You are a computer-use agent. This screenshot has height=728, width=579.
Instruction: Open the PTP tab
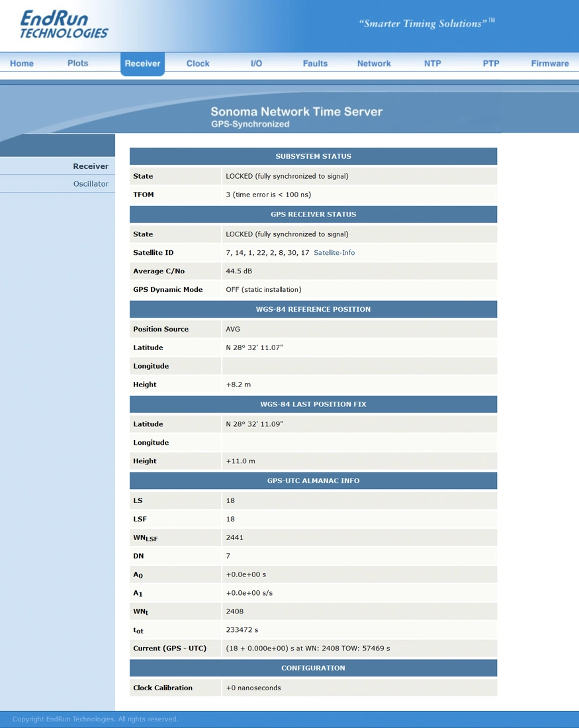[x=491, y=64]
